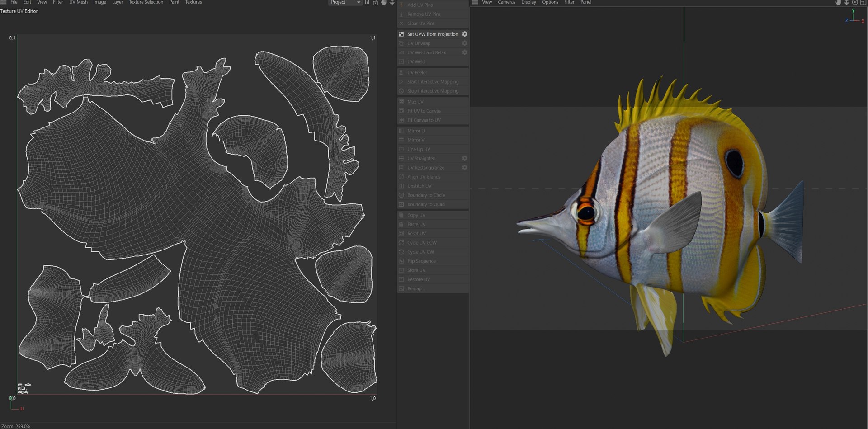Open the UV Mesh menu
868x429 pixels.
(x=78, y=2)
